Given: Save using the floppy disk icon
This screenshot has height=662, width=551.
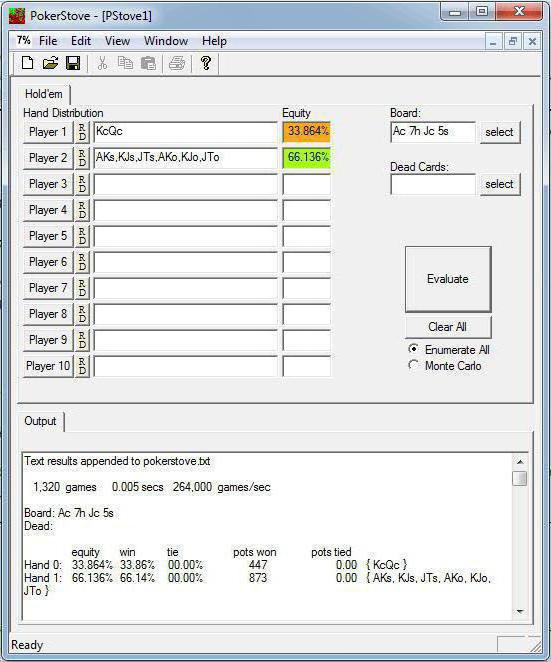Looking at the screenshot, I should coord(73,63).
